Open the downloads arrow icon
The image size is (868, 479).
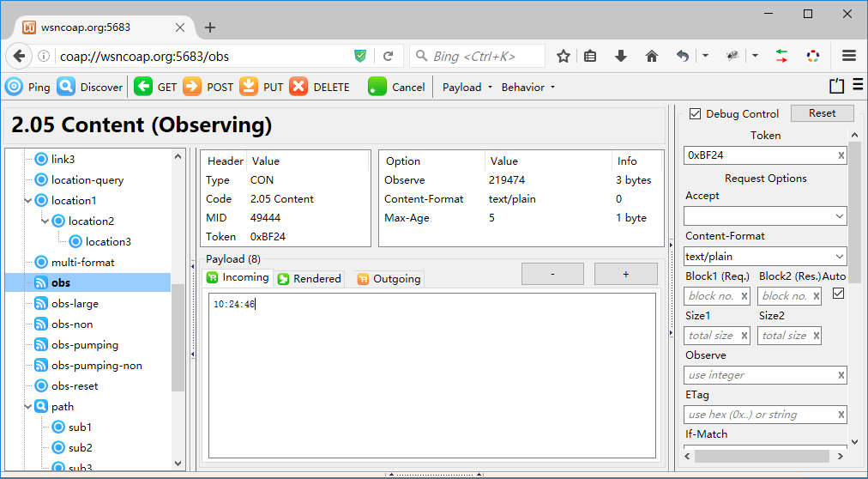tap(621, 56)
